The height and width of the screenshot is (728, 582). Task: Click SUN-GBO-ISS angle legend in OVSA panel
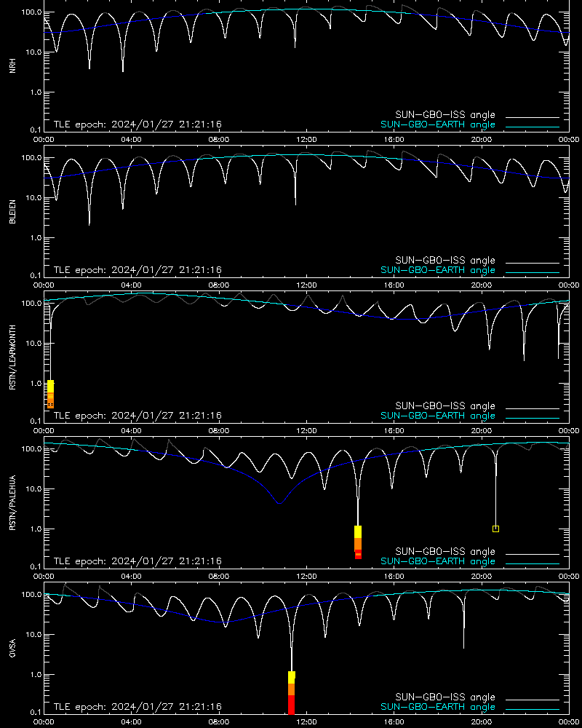pyautogui.click(x=445, y=697)
